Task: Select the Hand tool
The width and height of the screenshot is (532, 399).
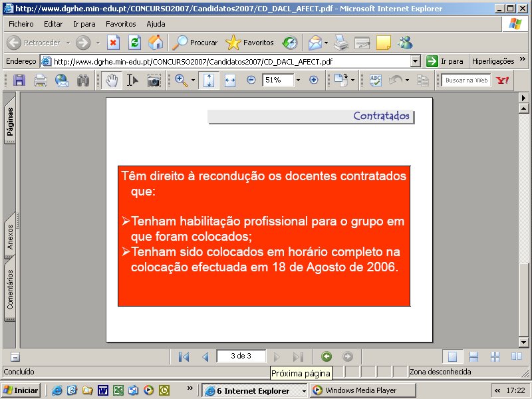Action: pos(112,80)
